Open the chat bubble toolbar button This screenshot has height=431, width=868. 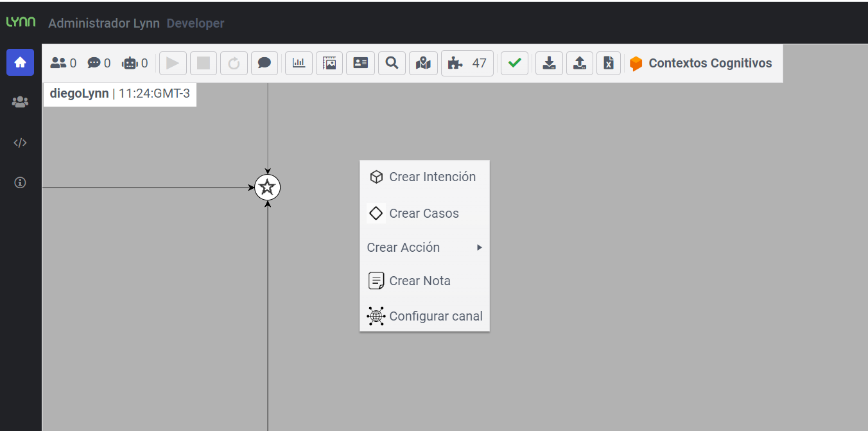click(264, 63)
